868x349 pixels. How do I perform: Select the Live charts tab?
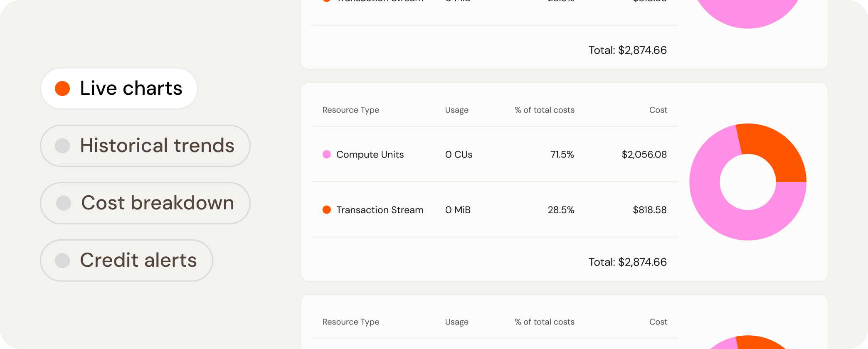(x=119, y=88)
